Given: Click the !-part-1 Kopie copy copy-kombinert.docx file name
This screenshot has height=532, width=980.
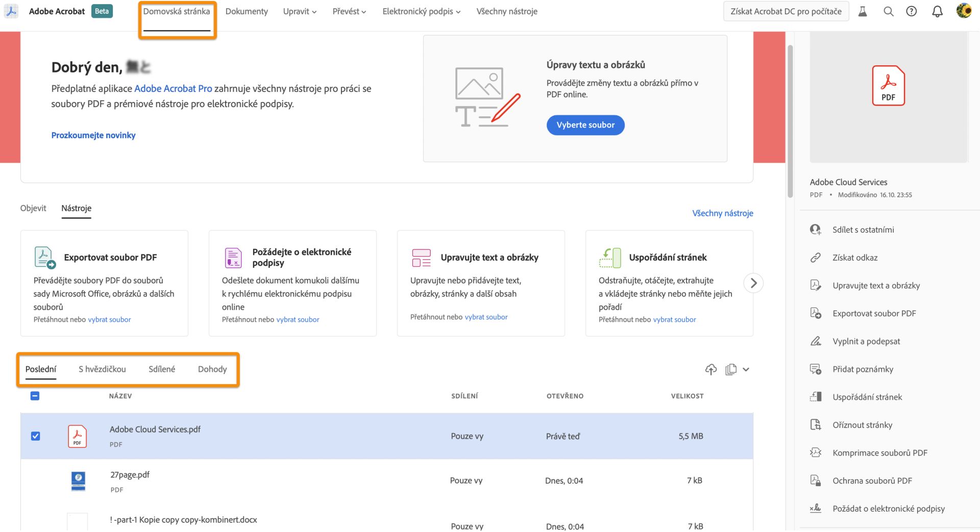Looking at the screenshot, I should click(x=183, y=520).
